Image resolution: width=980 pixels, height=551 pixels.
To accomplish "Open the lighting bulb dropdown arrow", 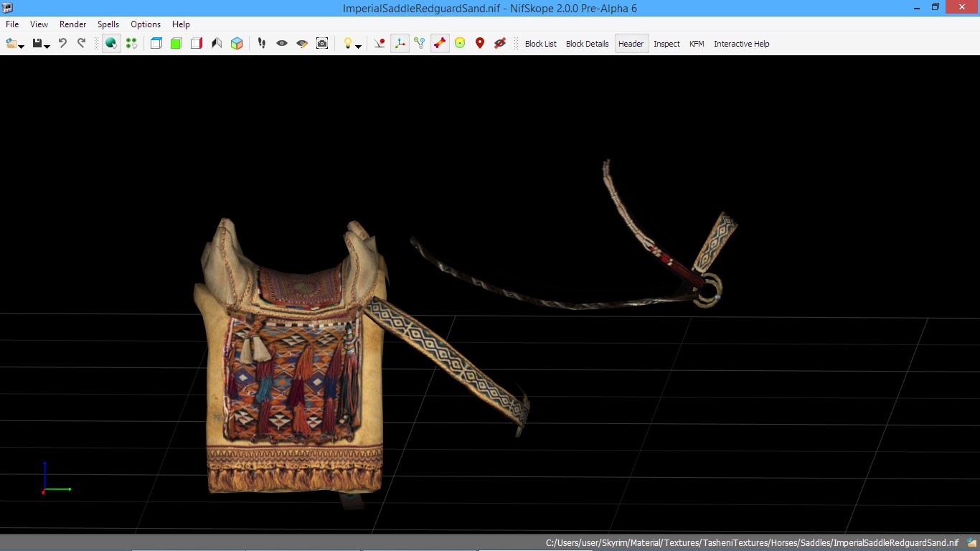I will (358, 46).
